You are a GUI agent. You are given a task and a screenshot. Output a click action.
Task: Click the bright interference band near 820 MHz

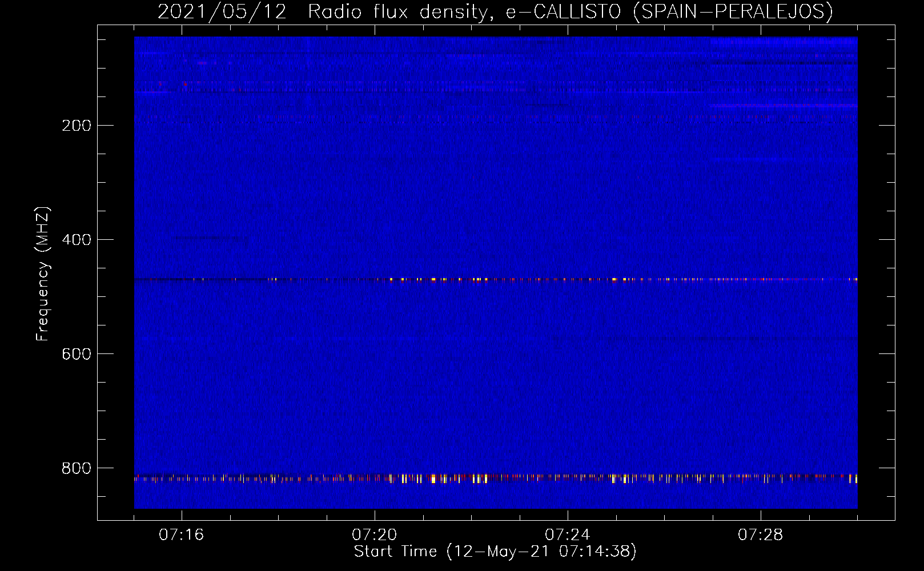point(496,478)
